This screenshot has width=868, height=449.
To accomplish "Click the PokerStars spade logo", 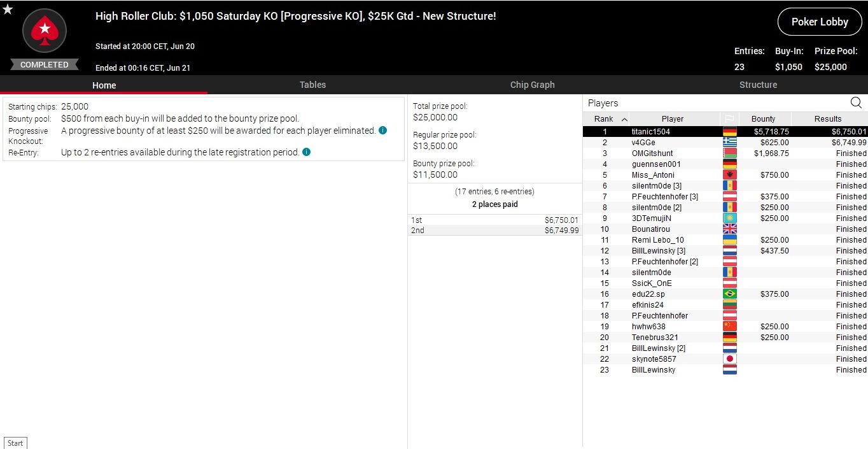I will [x=45, y=30].
